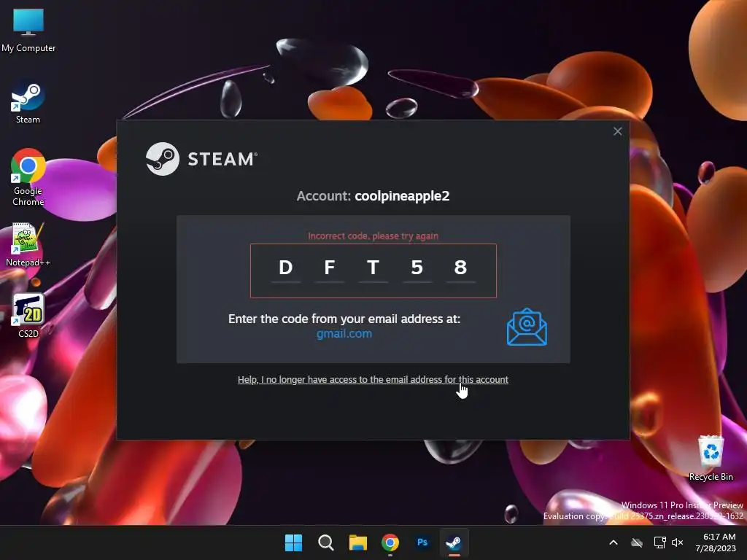Viewport: 747px width, 560px height.
Task: Click the Steam taskbar icon
Action: [x=454, y=542]
